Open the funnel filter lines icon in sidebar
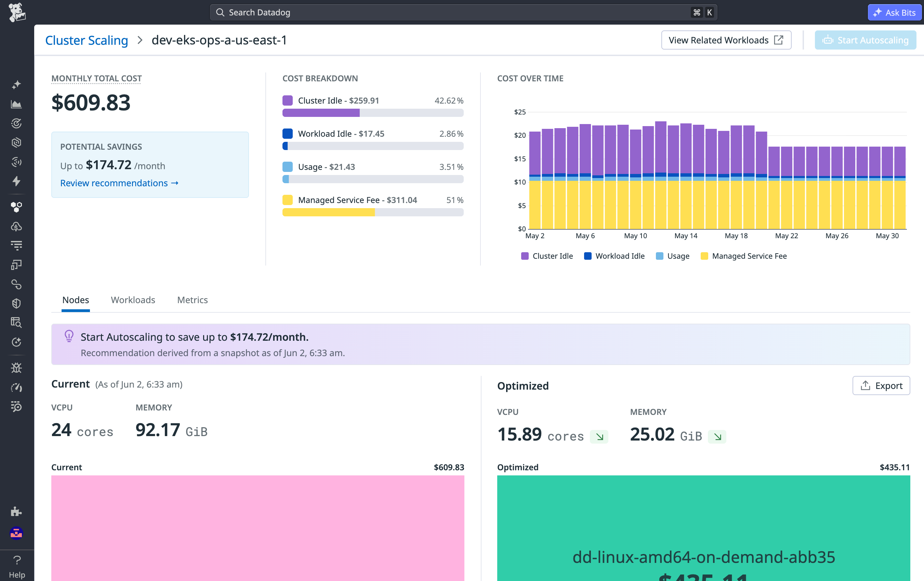The height and width of the screenshot is (581, 924). coord(16,245)
